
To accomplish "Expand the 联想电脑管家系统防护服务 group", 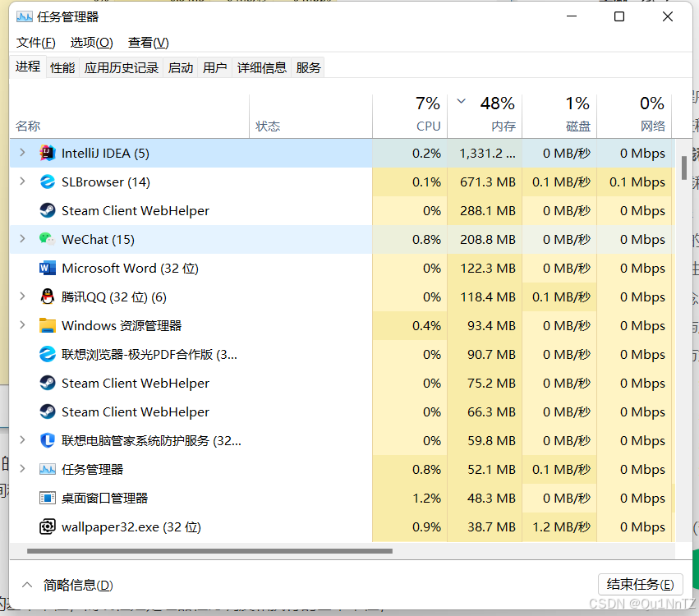I will tap(22, 440).
